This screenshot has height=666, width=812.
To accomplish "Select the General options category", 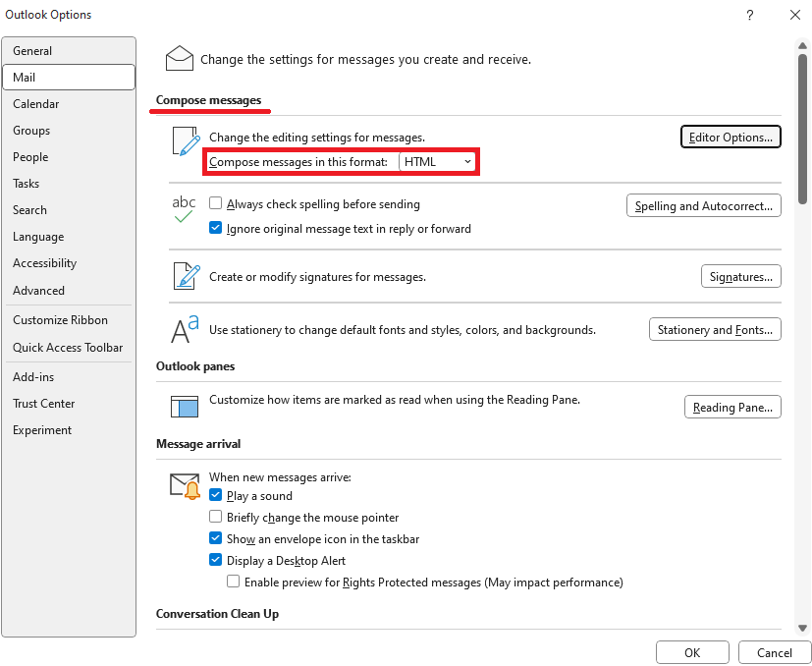I will 69,51.
